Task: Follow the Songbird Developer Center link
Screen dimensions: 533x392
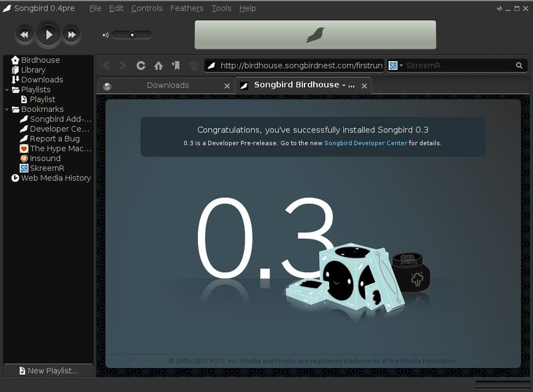Action: tap(365, 143)
